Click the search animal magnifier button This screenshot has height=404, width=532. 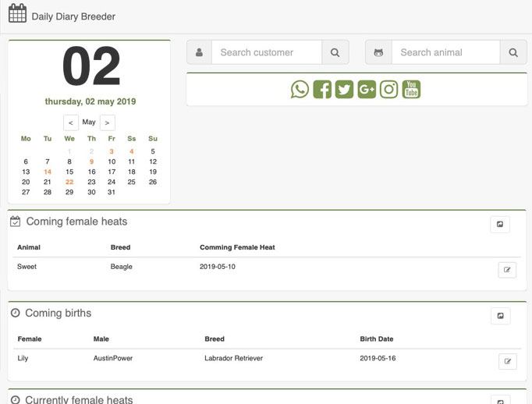pyautogui.click(x=513, y=52)
